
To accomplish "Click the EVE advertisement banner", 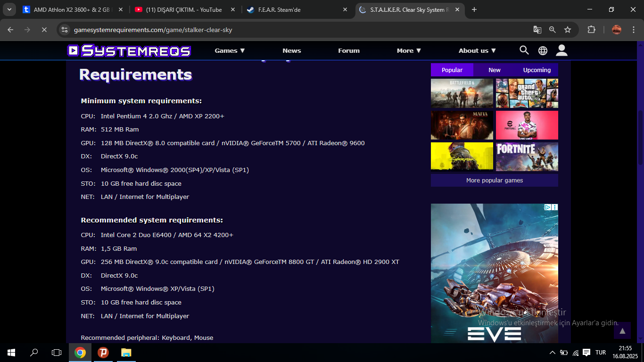I will click(x=495, y=273).
